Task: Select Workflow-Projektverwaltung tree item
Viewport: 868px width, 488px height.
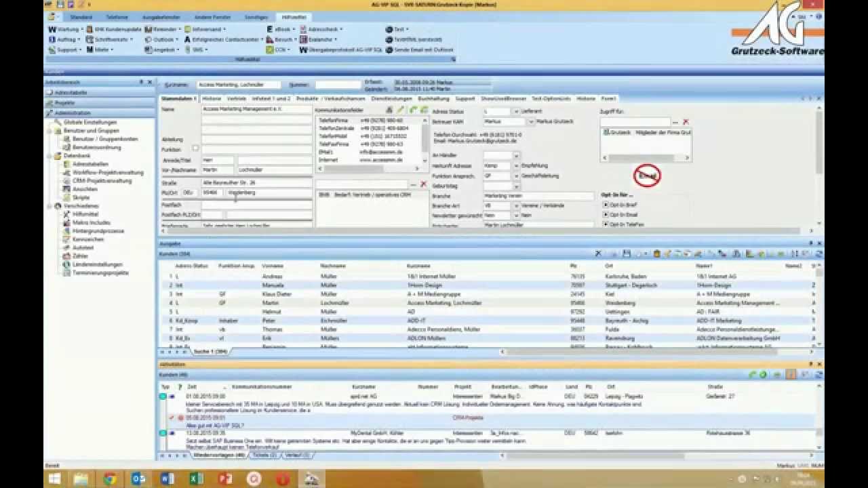Action: pos(107,172)
